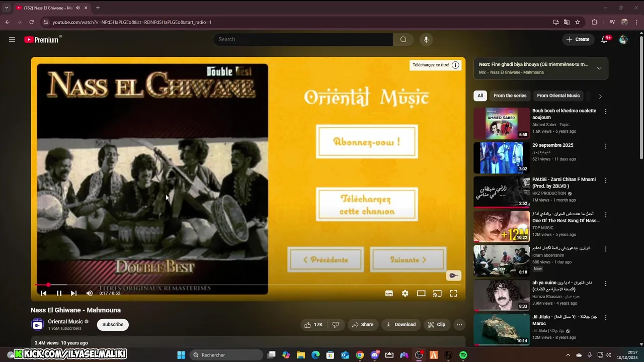Click the Create button
The height and width of the screenshot is (362, 644).
578,39
